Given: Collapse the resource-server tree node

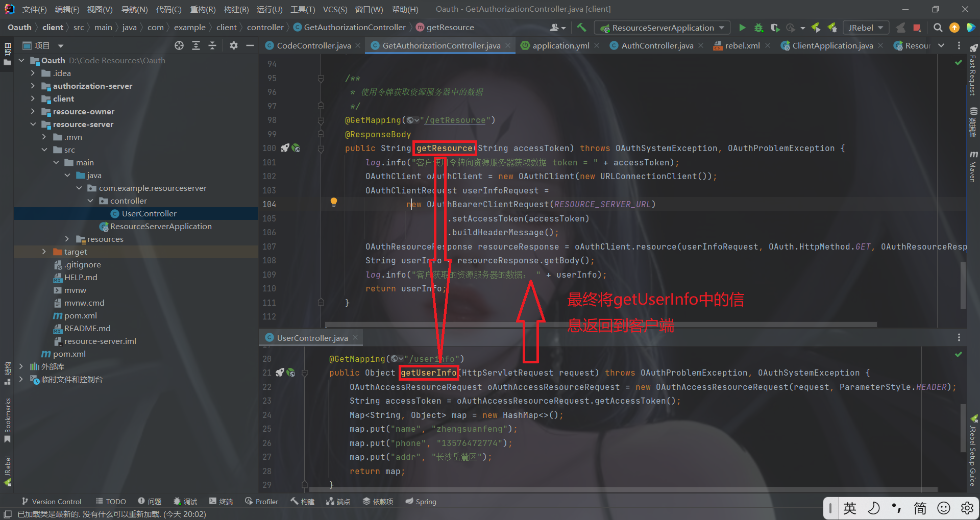Looking at the screenshot, I should [x=33, y=124].
